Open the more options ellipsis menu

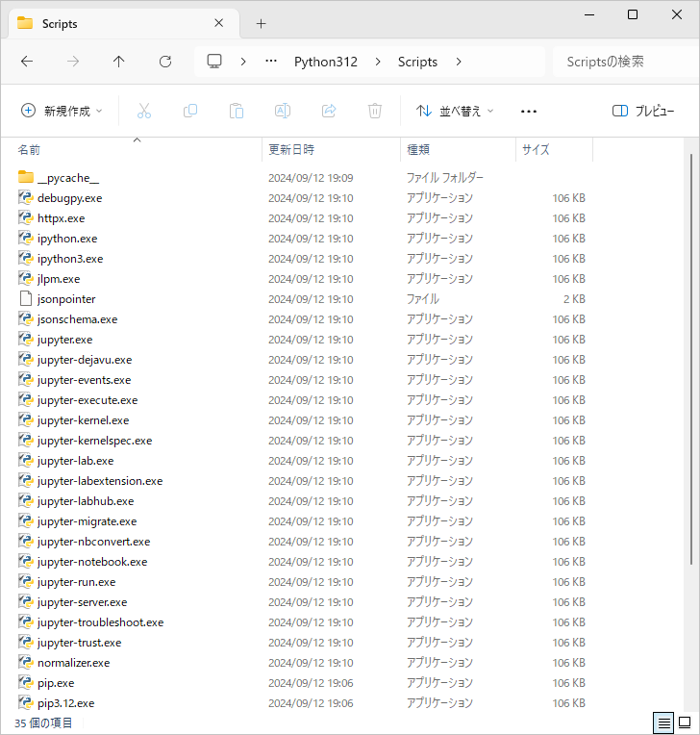[x=528, y=111]
